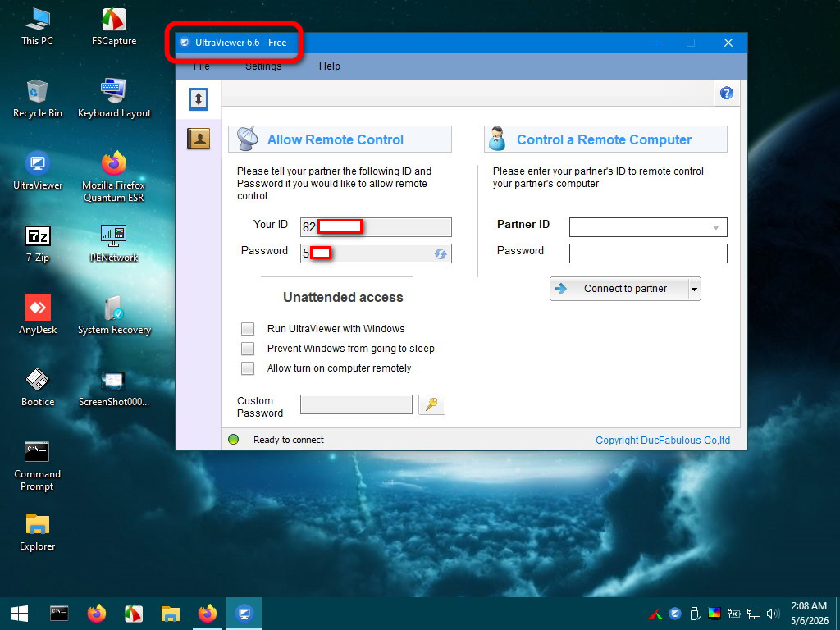Expand the Partner ID dropdown arrow
This screenshot has width=840, height=630.
click(x=715, y=227)
